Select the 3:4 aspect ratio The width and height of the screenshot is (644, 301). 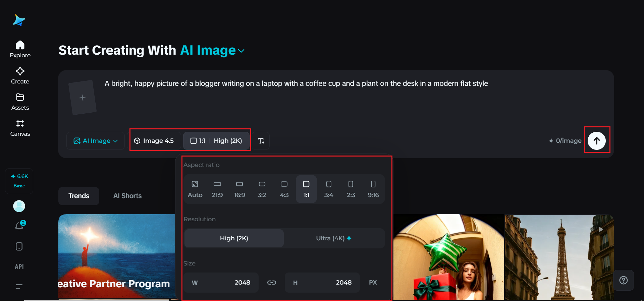pyautogui.click(x=329, y=189)
